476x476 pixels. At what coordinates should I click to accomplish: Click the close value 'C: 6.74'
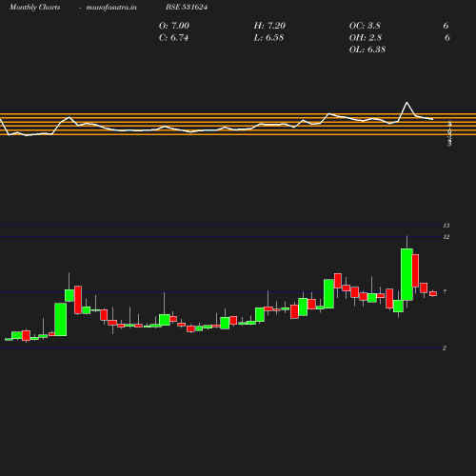coord(173,37)
